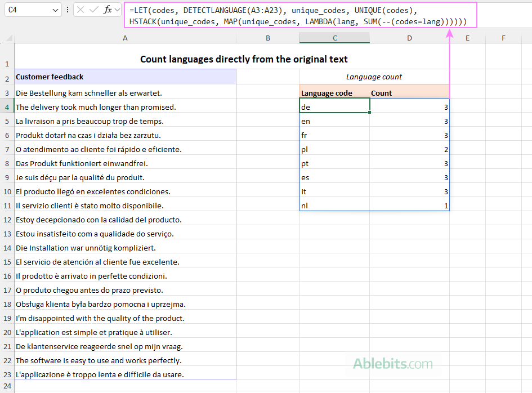Click 'Die Installation war unnötig kompliziert.'
The width and height of the screenshot is (532, 393).
coord(86,248)
